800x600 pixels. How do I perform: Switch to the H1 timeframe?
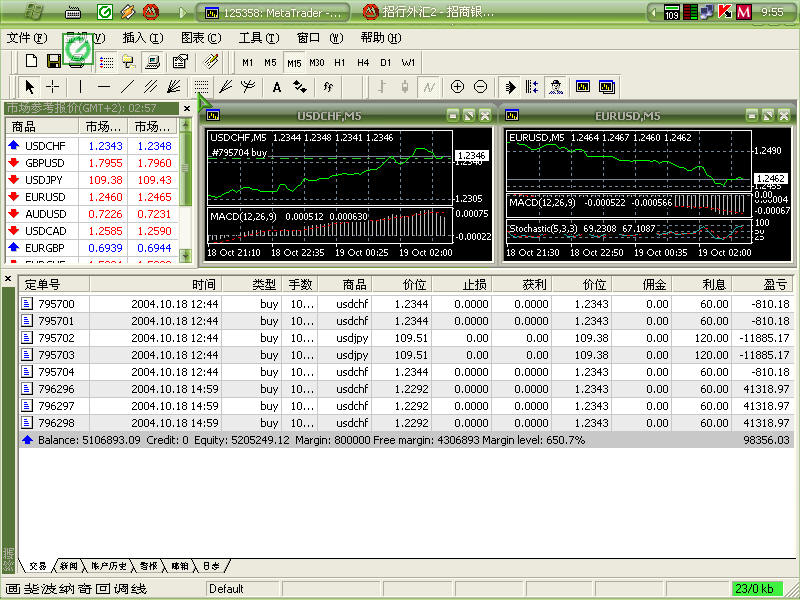pos(340,62)
